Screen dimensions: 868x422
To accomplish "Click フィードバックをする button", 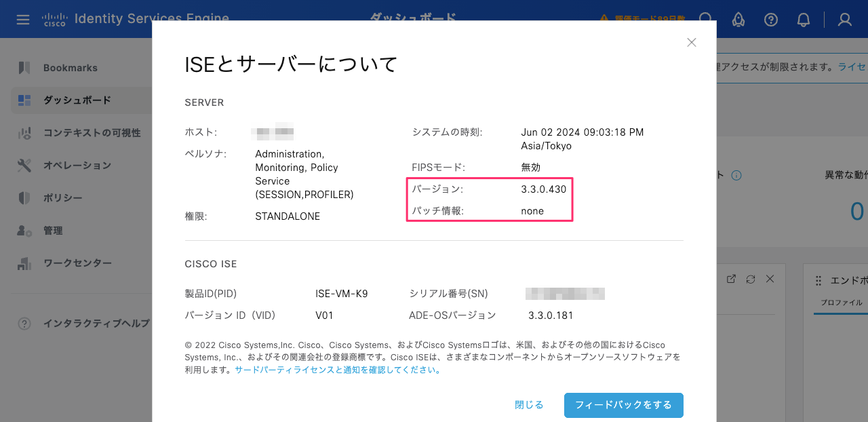I will pos(624,405).
